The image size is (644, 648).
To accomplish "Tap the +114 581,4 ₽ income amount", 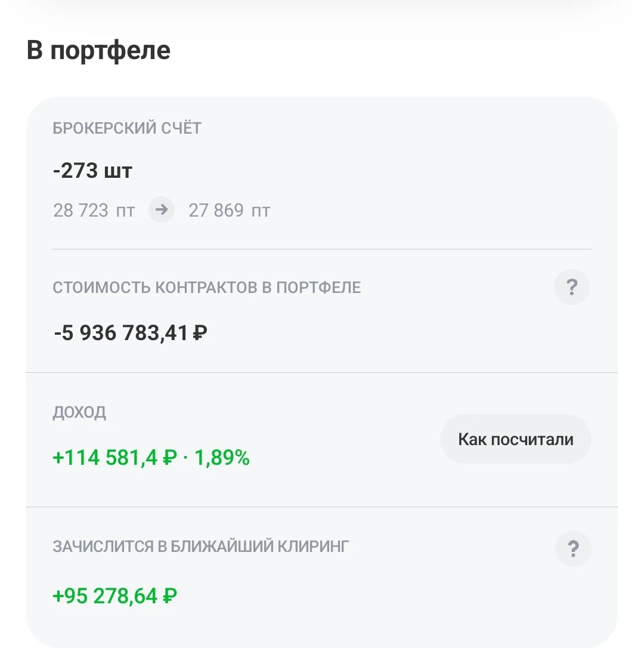I will (115, 458).
